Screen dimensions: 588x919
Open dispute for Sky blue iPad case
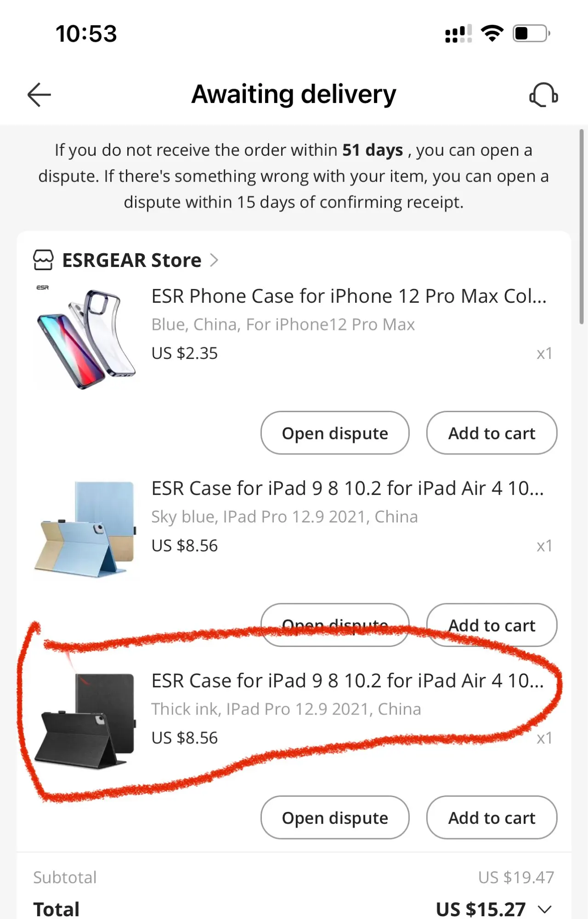[335, 625]
